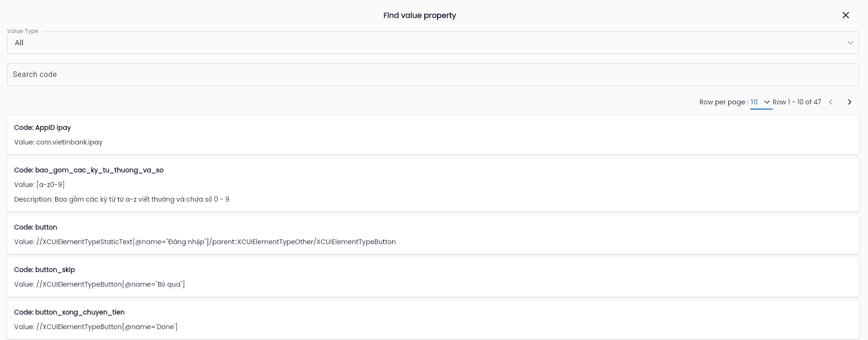Screen dimensions: 868x340
Task: Open the Row per page selector
Action: click(x=761, y=102)
